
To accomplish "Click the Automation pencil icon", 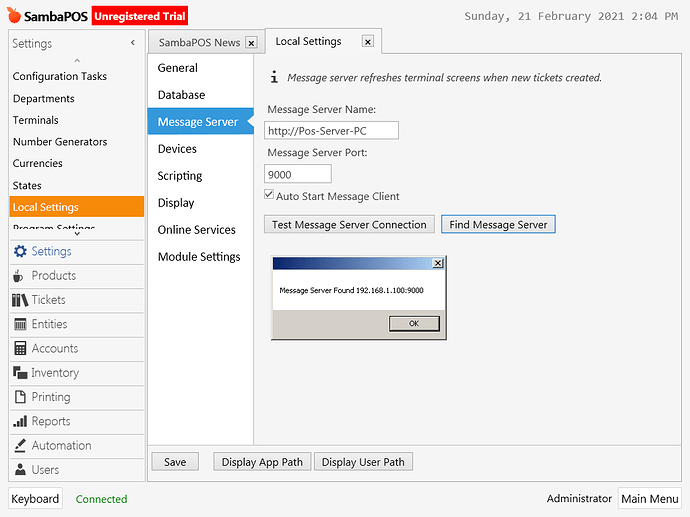I will pyautogui.click(x=20, y=445).
